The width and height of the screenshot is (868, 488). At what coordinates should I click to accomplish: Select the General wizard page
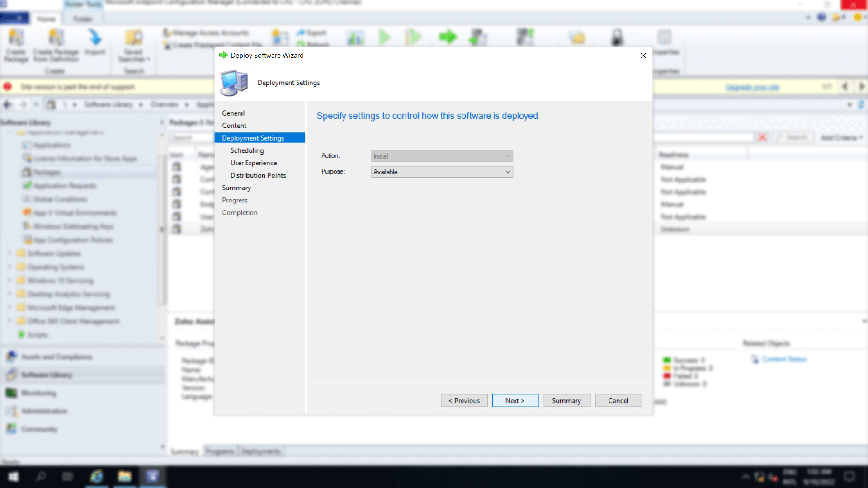point(233,113)
